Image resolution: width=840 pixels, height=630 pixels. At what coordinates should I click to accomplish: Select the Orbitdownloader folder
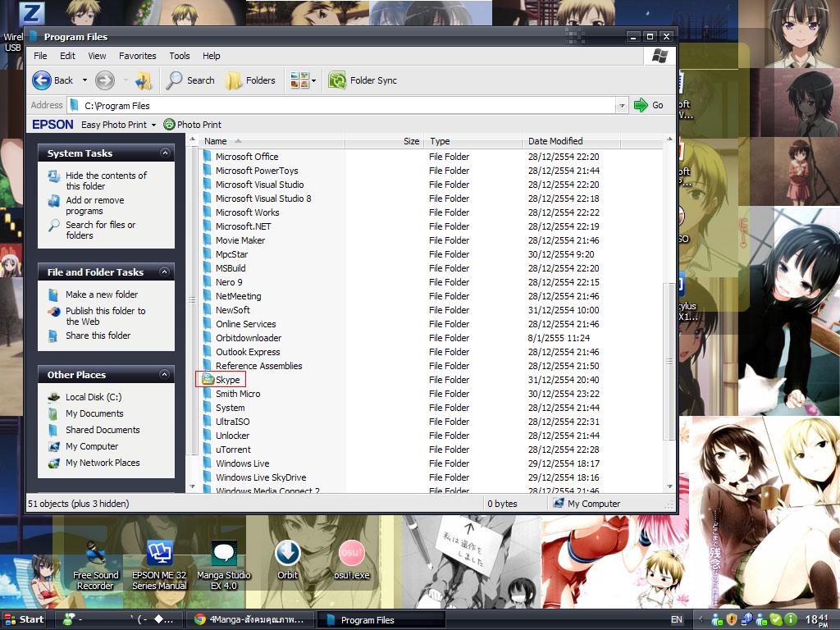[x=249, y=338]
